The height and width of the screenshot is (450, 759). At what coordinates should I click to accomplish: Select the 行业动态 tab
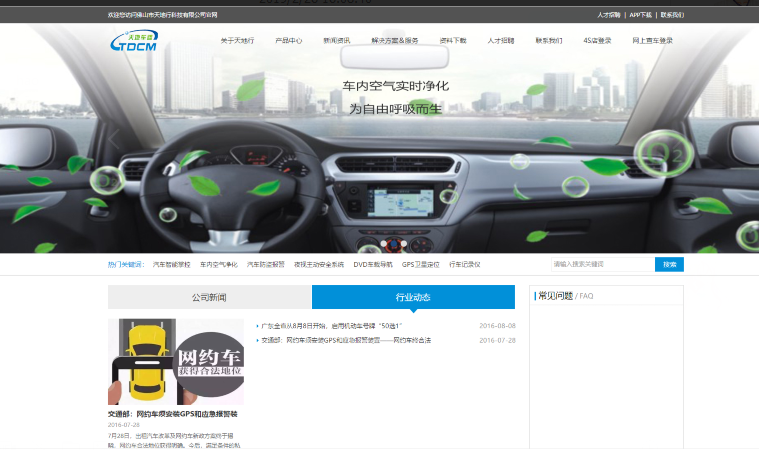coord(413,297)
